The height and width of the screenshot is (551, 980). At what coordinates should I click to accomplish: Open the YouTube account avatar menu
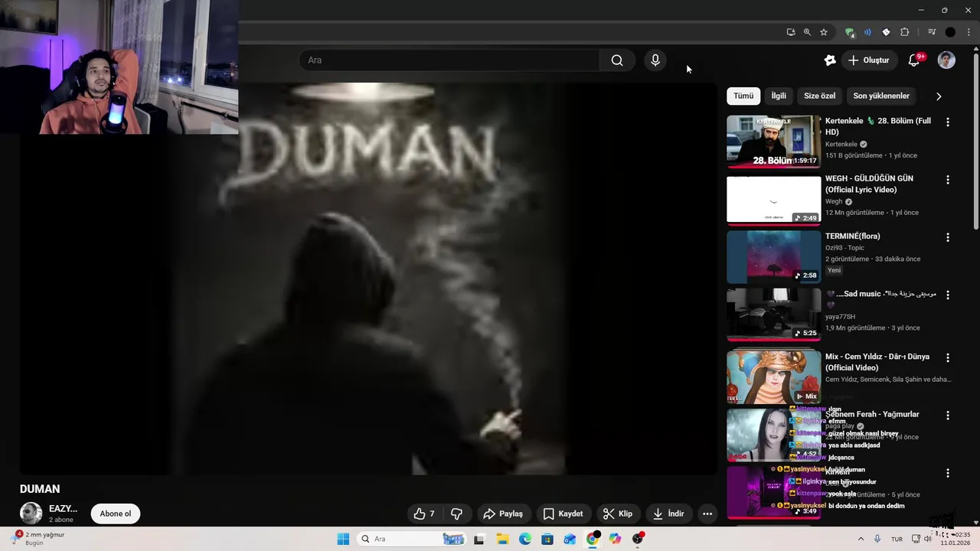pyautogui.click(x=946, y=60)
